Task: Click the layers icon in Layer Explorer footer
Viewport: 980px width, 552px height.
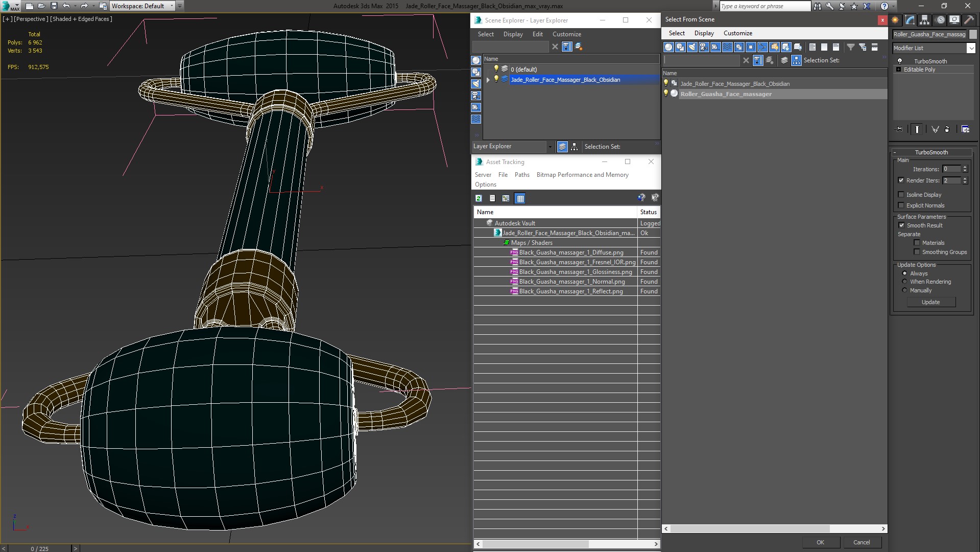Action: [x=562, y=147]
